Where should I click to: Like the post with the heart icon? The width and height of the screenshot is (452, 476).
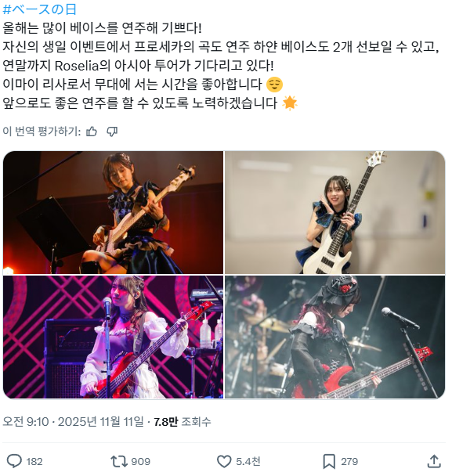click(224, 461)
